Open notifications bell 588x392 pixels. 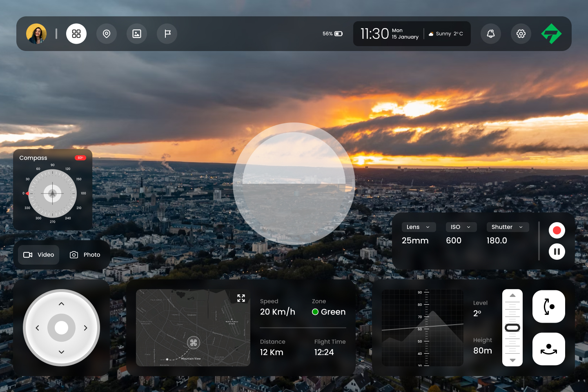point(491,33)
